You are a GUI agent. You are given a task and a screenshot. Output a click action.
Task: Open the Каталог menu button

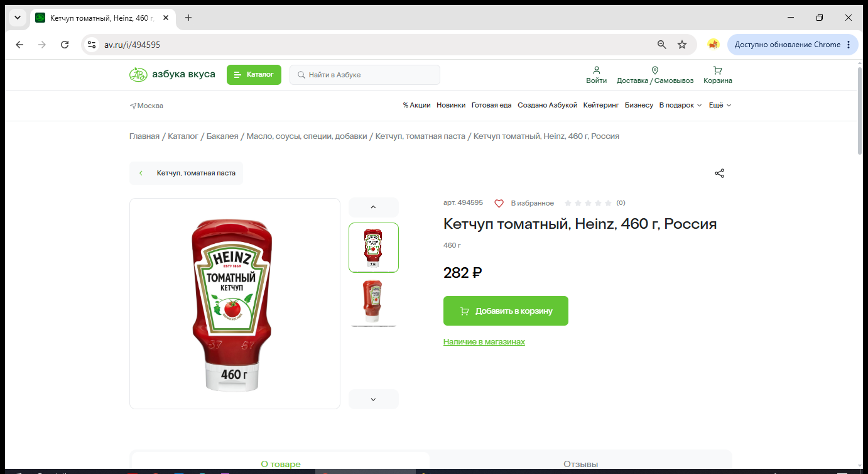(254, 75)
